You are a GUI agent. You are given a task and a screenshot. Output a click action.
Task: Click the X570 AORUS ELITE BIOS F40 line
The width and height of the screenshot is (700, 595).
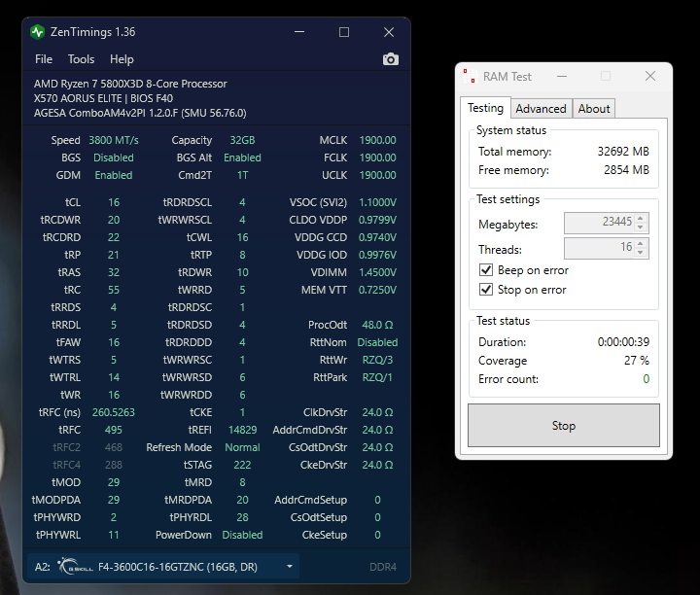[103, 98]
